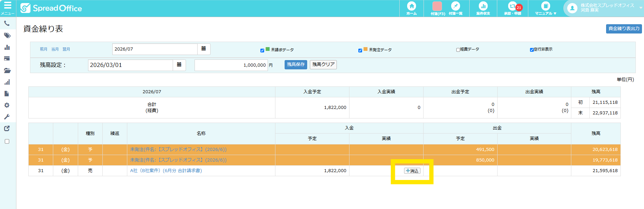644x209 pixels.
Task: Click the opening balance 21,115,118
Action: click(605, 102)
